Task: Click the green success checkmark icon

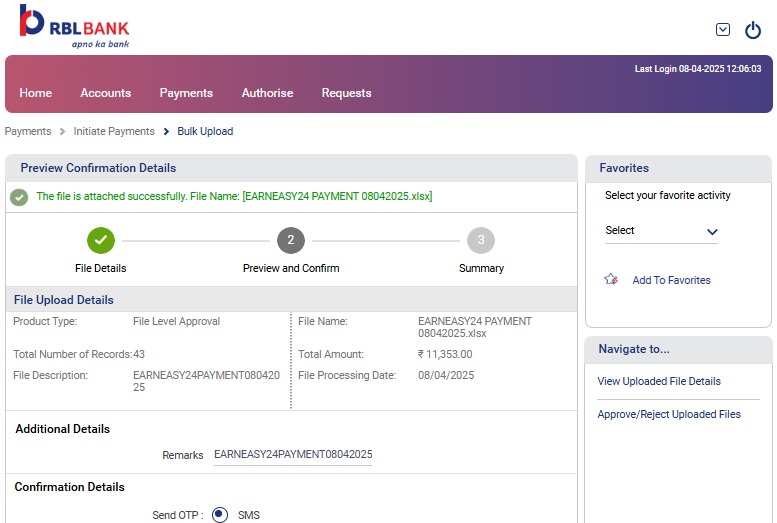Action: [19, 197]
